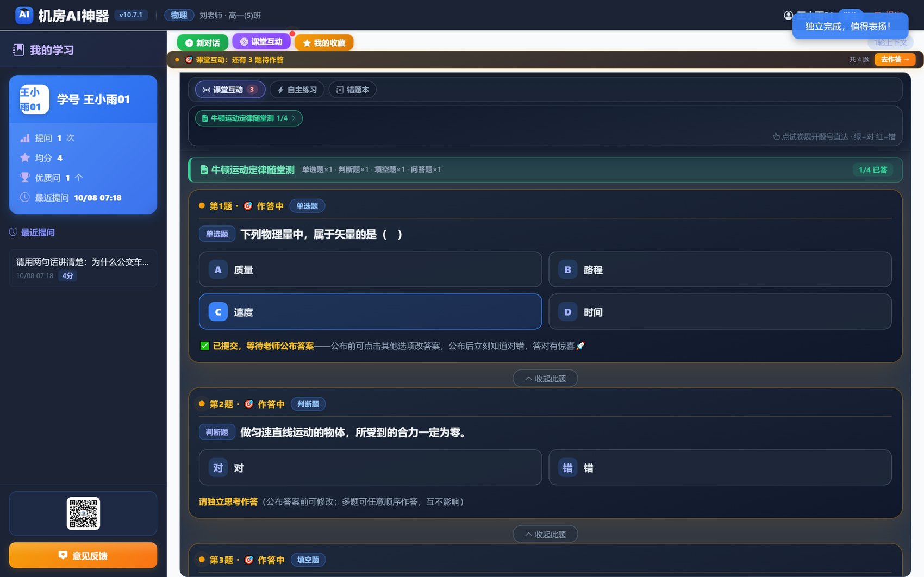This screenshot has width=924, height=577.
Task: Expand the 牛顿运动定律随堂测 1/4 quiz chip
Action: (249, 118)
